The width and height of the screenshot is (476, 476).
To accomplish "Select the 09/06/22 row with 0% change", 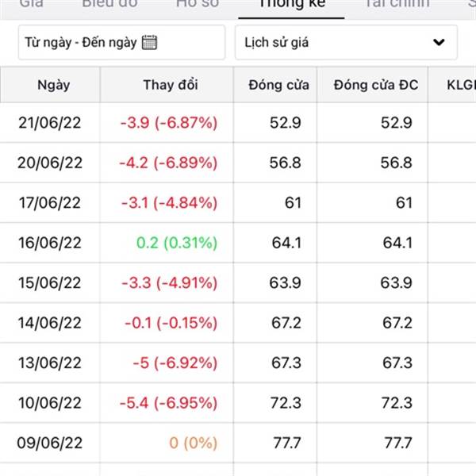I will [x=238, y=443].
